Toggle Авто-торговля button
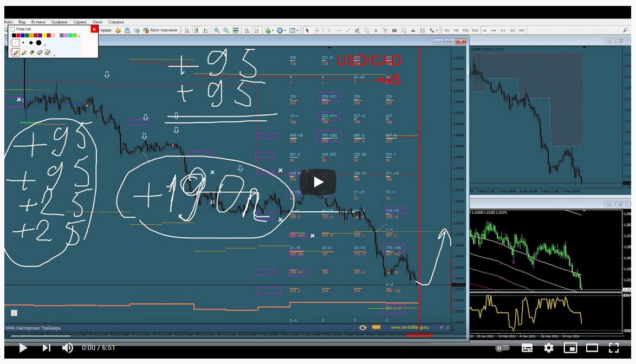Screen dimensions: 636x364 click(x=160, y=30)
